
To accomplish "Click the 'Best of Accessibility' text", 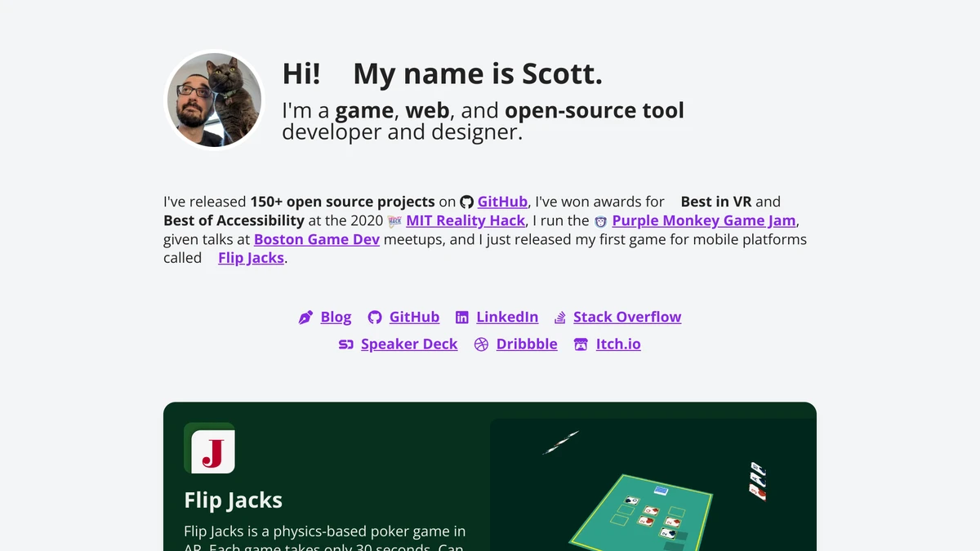I will coord(234,220).
